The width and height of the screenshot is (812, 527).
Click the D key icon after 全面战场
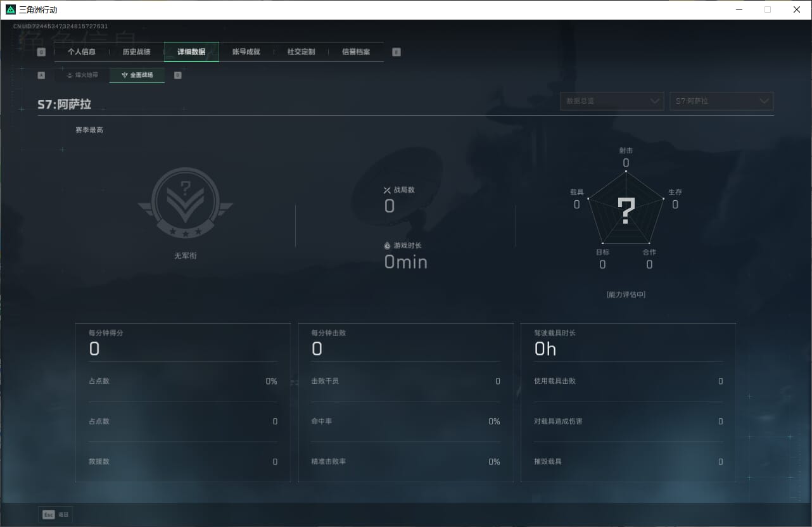click(177, 75)
